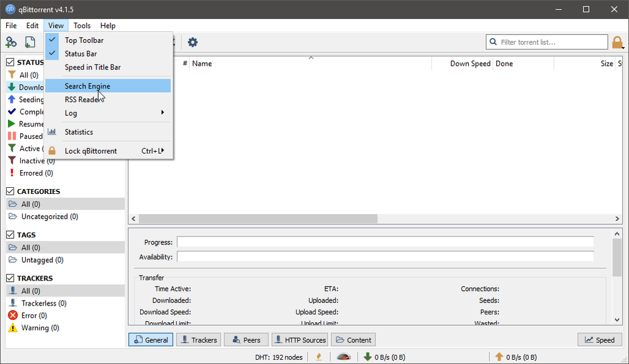Image resolution: width=629 pixels, height=364 pixels.
Task: Open the Tools menu
Action: [x=82, y=25]
